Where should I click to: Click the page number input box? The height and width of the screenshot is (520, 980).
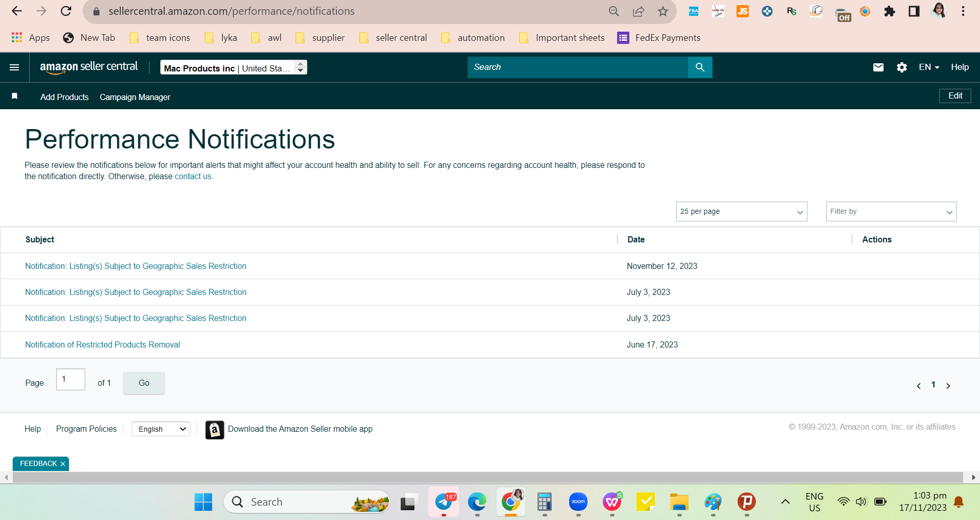70,380
